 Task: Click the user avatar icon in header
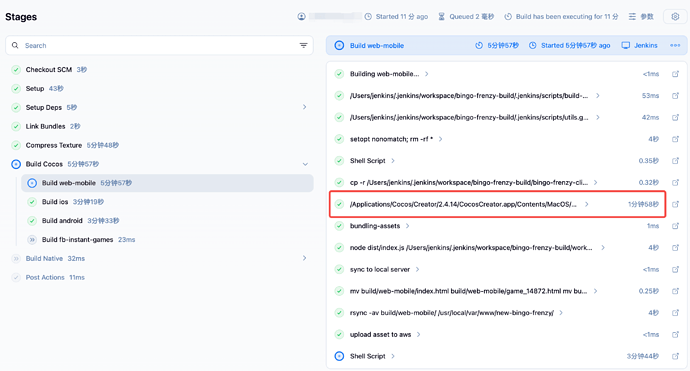(301, 17)
